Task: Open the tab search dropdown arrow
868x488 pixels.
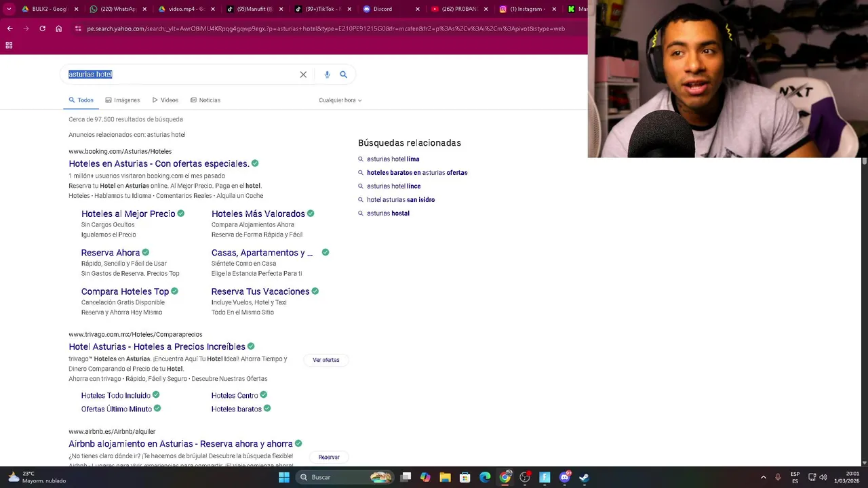Action: pos(9,9)
